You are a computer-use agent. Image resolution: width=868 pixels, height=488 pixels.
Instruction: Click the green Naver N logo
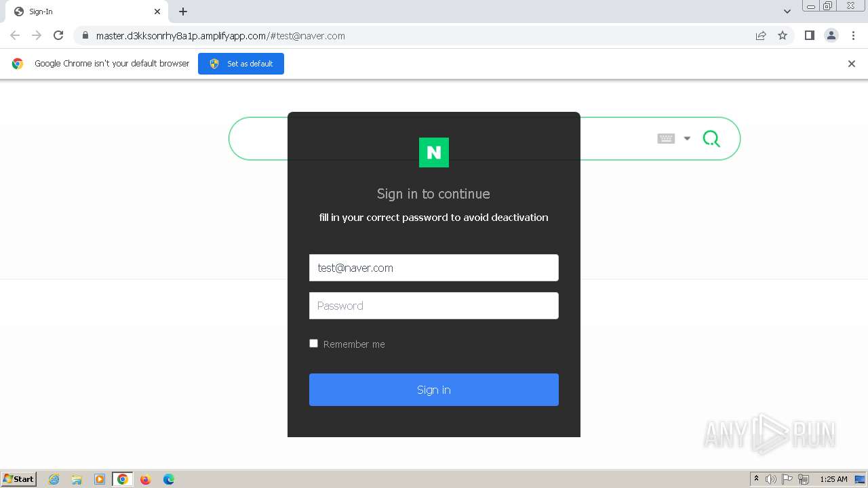[x=434, y=152]
